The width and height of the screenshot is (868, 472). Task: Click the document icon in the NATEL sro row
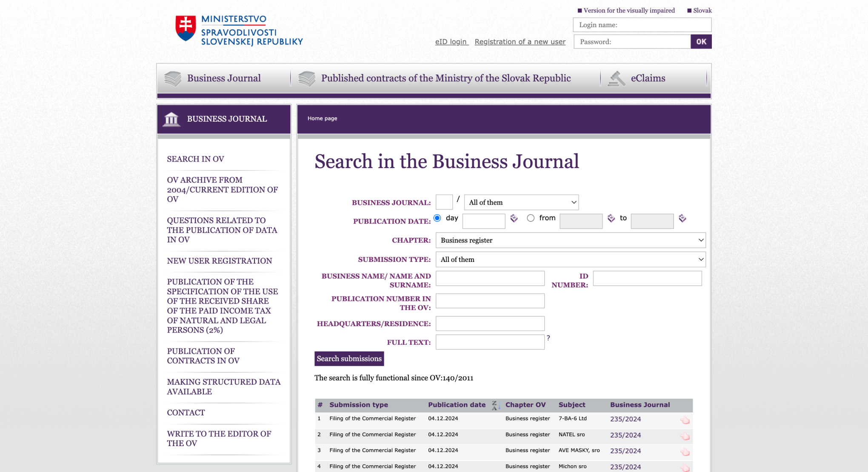coord(685,436)
